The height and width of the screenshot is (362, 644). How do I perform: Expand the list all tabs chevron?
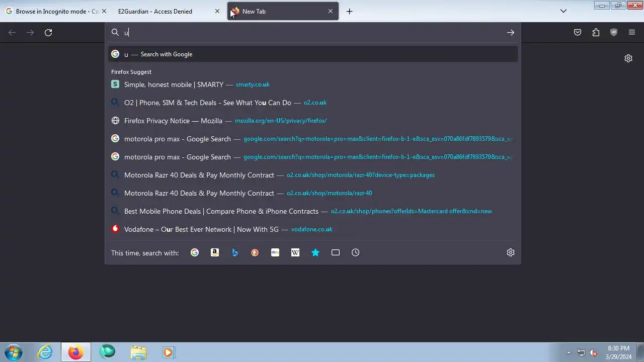pyautogui.click(x=563, y=11)
